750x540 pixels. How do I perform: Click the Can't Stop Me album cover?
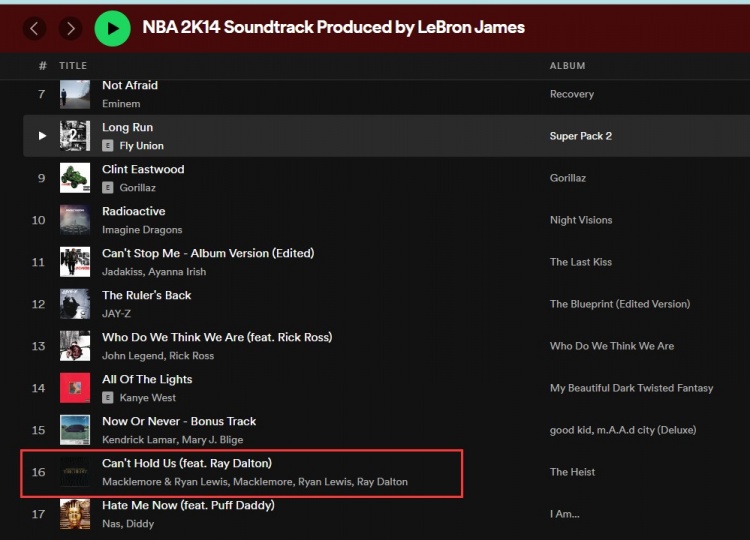(75, 262)
